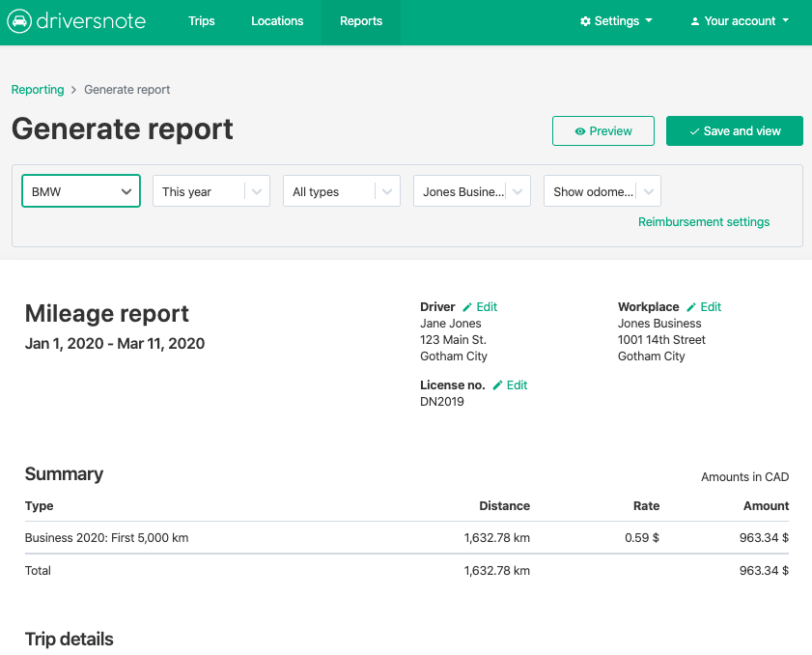Expand the This year date range dropdown
812x655 pixels.
210,190
